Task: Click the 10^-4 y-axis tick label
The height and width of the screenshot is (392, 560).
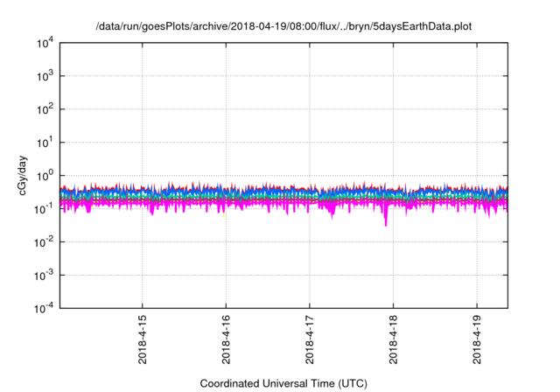Action: (x=44, y=308)
